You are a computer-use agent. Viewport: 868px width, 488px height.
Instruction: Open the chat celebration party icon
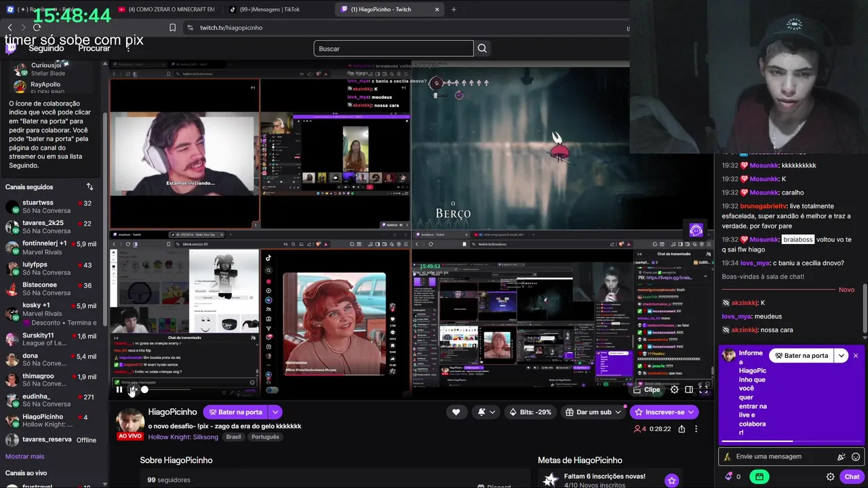(x=842, y=457)
